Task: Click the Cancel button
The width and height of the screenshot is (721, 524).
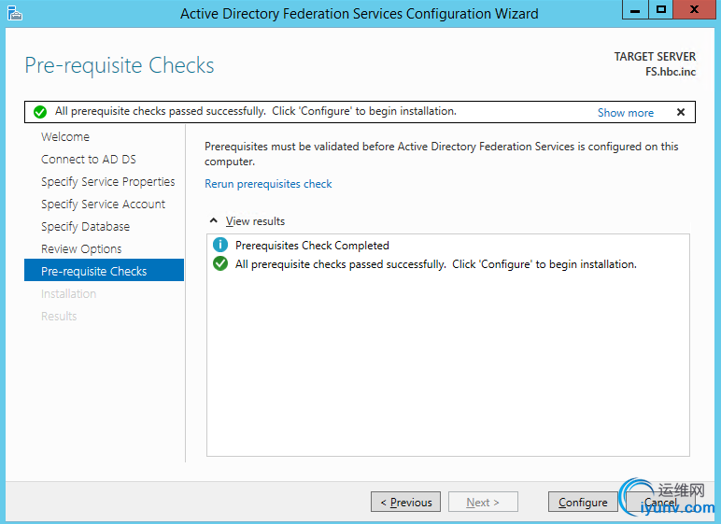Action: click(x=660, y=502)
